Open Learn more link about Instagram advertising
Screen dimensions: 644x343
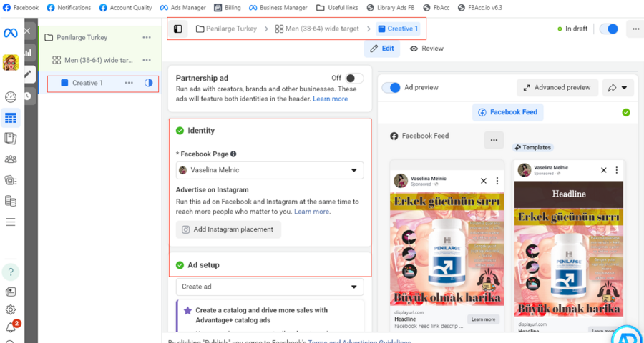(x=312, y=212)
